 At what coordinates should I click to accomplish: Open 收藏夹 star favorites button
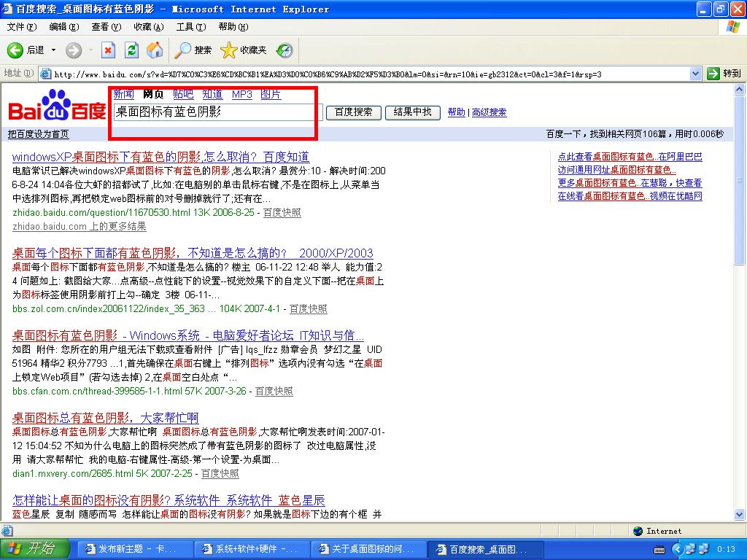coord(243,50)
